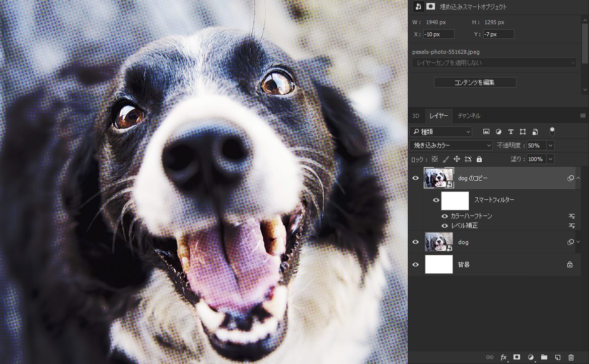The image size is (589, 364).
Task: Open the 不透明度 opacity slider dropdown
Action: coord(550,145)
